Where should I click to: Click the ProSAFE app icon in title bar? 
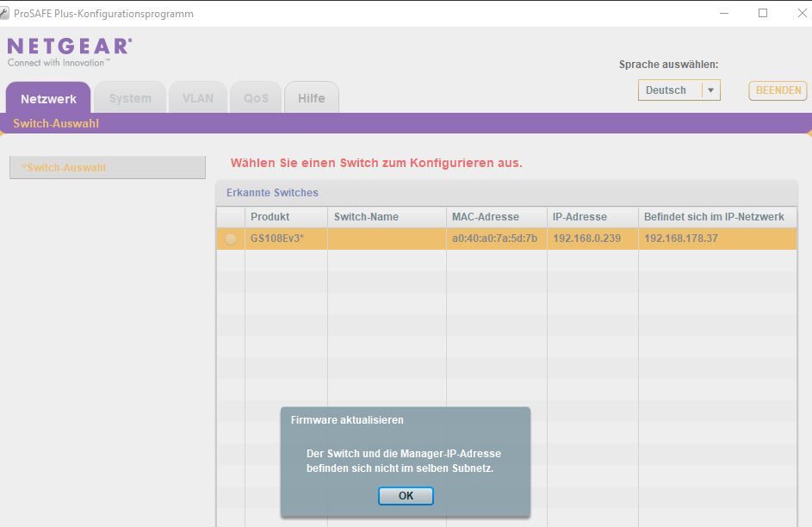pos(4,14)
